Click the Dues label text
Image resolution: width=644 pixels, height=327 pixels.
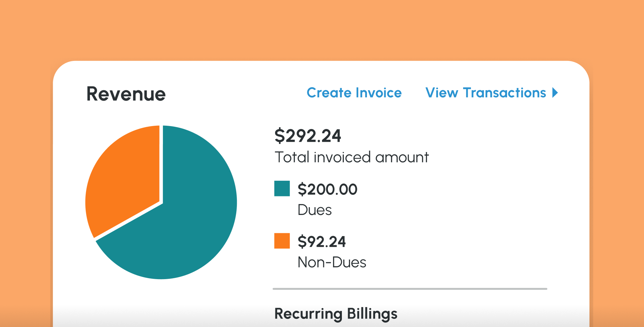click(x=315, y=210)
